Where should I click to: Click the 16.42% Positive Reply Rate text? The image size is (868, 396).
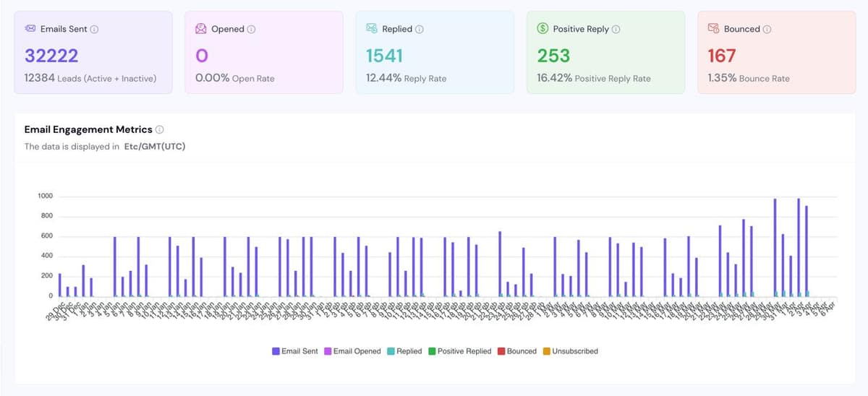click(594, 78)
